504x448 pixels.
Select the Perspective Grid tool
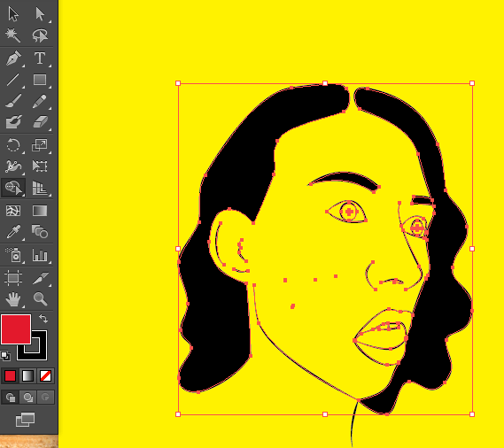[x=40, y=188]
